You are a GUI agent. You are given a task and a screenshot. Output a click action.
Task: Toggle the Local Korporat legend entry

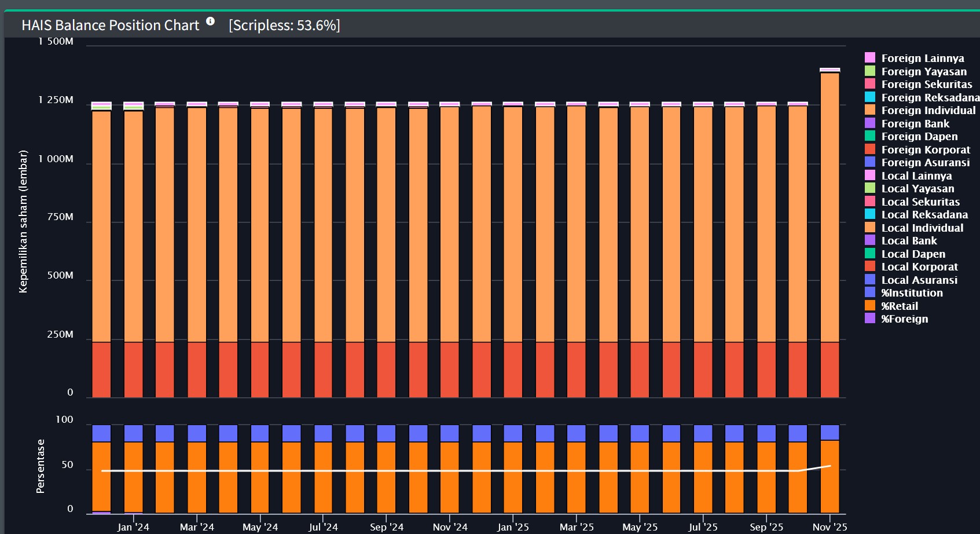click(x=919, y=266)
